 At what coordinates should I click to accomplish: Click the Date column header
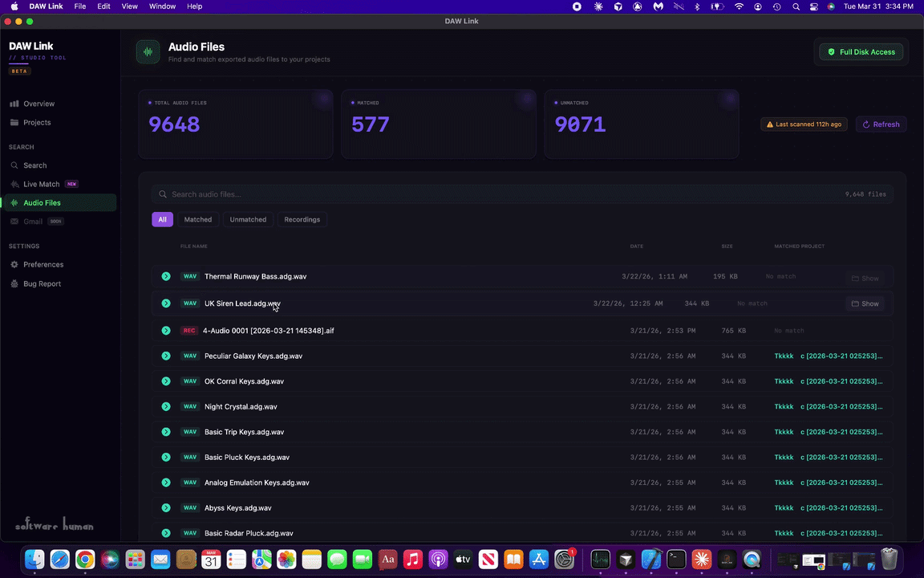(636, 246)
